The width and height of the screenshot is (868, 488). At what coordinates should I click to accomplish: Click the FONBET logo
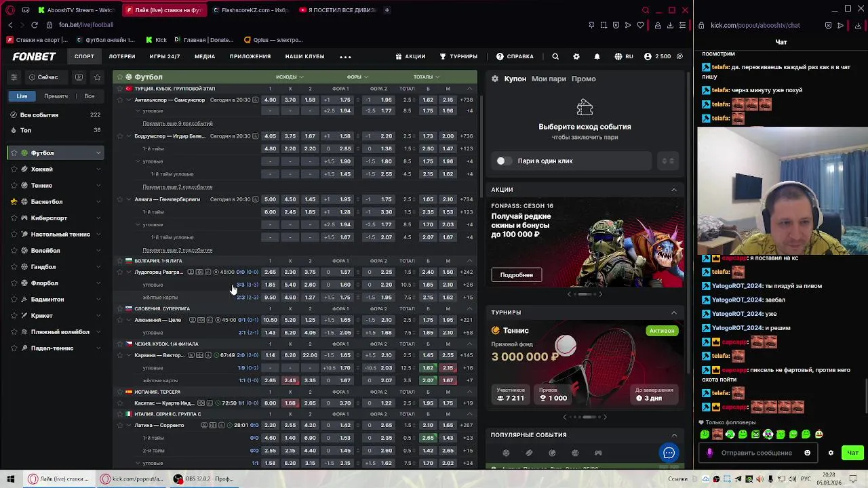[34, 56]
